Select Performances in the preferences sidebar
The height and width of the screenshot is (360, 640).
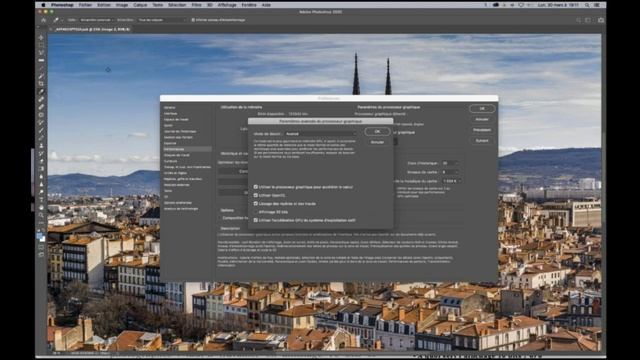pos(187,149)
